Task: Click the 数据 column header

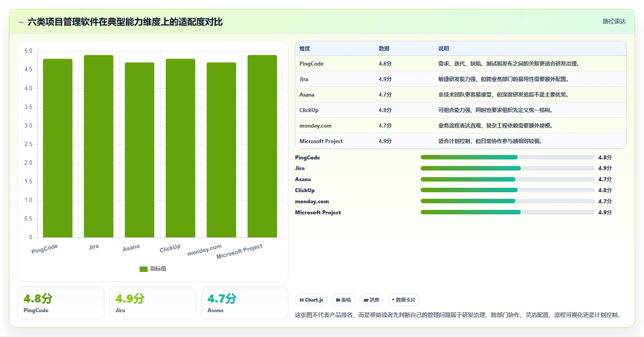Action: tap(384, 49)
